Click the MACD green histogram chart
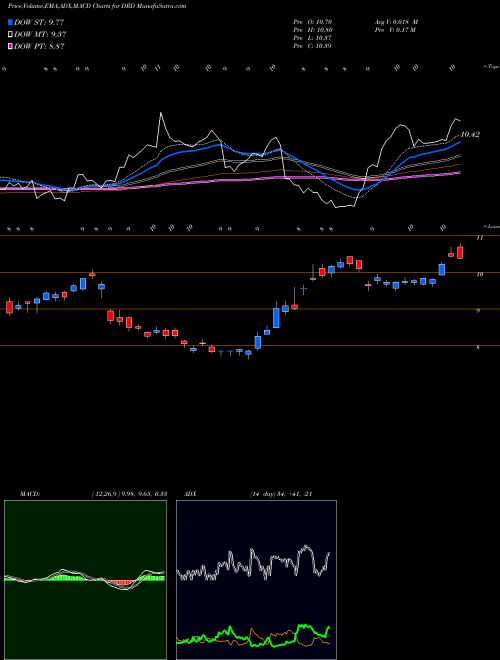Viewport: 500px width, 660px height. 85,580
